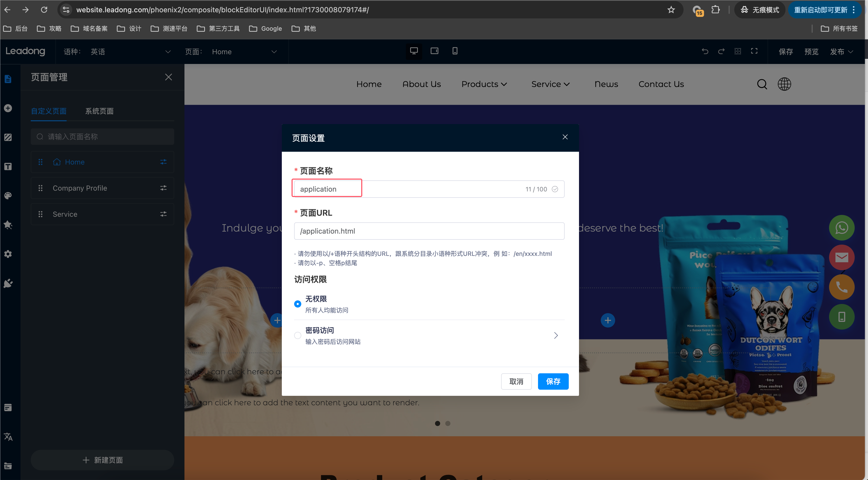Viewport: 868px width, 480px height.
Task: Click the blue 保存 button in dialog
Action: [553, 381]
